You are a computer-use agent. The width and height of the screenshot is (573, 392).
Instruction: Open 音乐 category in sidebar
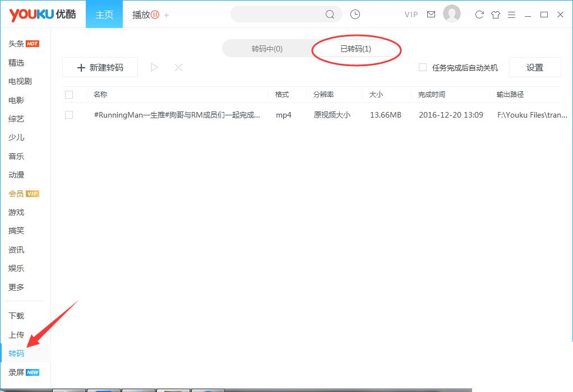click(16, 156)
